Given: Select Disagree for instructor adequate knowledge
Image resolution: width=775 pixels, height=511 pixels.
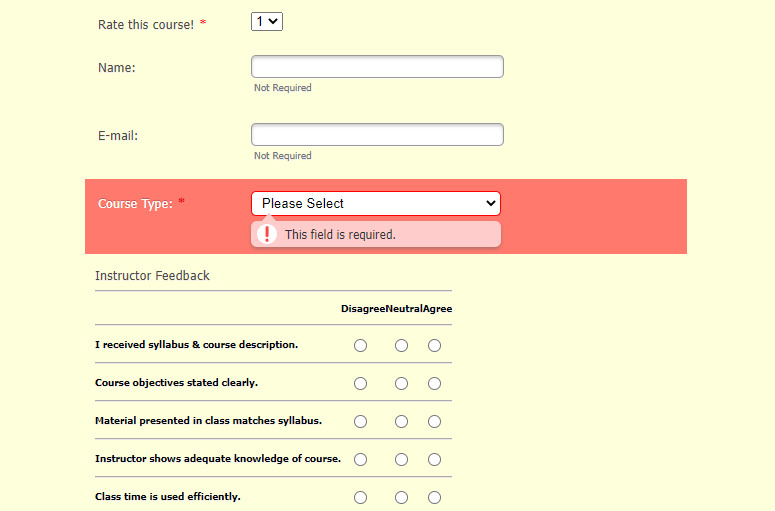Looking at the screenshot, I should click(361, 460).
